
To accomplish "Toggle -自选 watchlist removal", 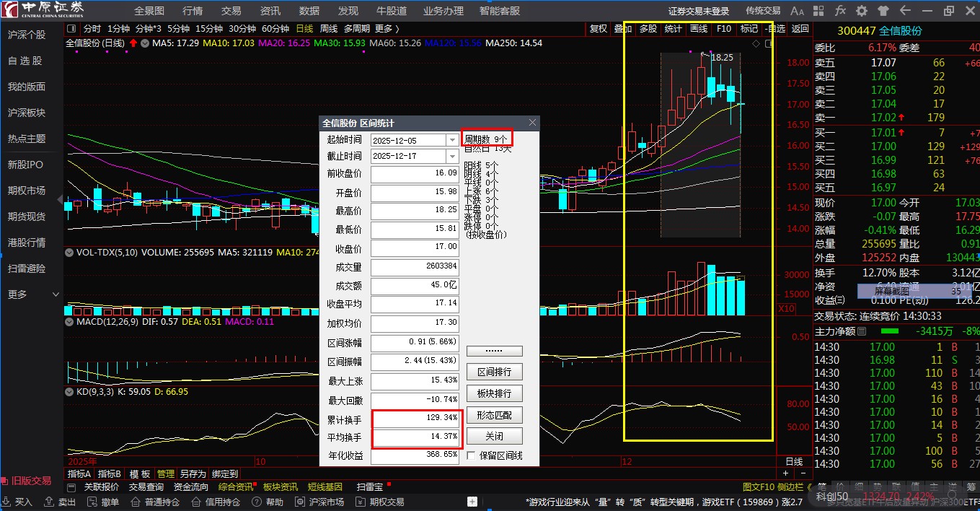I will (x=776, y=29).
